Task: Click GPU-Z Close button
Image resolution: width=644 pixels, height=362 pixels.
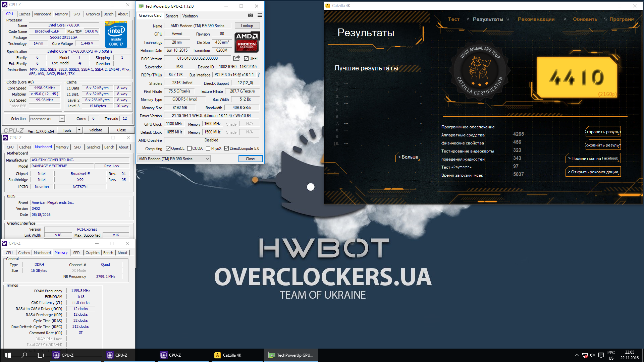Action: click(x=250, y=159)
